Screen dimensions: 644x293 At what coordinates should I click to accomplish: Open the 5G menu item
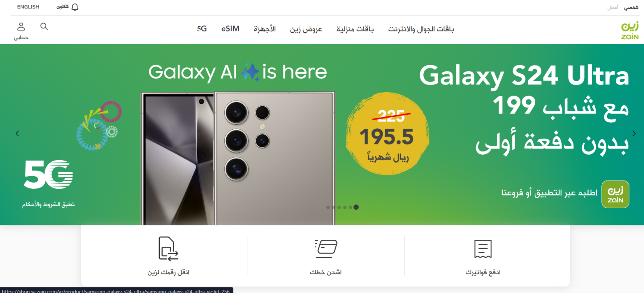(202, 29)
